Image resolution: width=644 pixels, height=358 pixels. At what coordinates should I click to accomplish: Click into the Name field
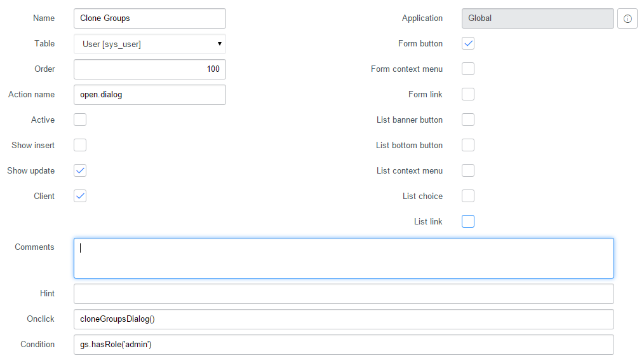(x=150, y=18)
